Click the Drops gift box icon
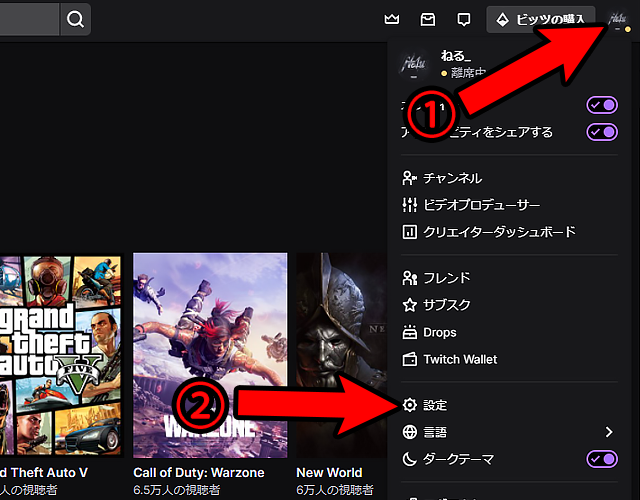The width and height of the screenshot is (640, 500). pyautogui.click(x=410, y=332)
